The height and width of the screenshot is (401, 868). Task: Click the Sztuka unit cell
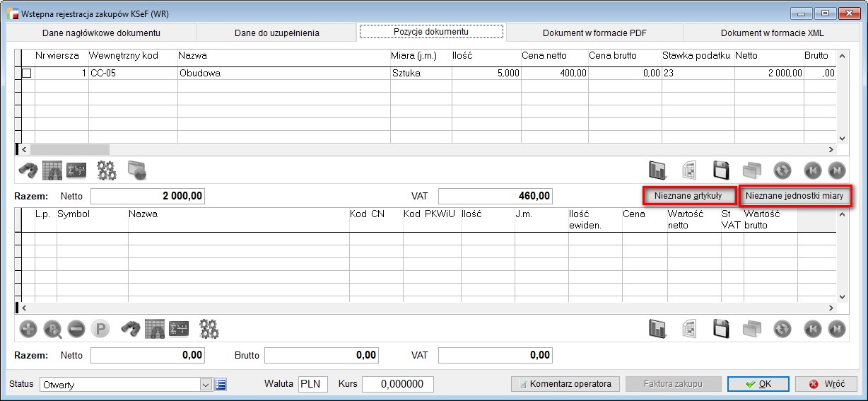pyautogui.click(x=421, y=73)
